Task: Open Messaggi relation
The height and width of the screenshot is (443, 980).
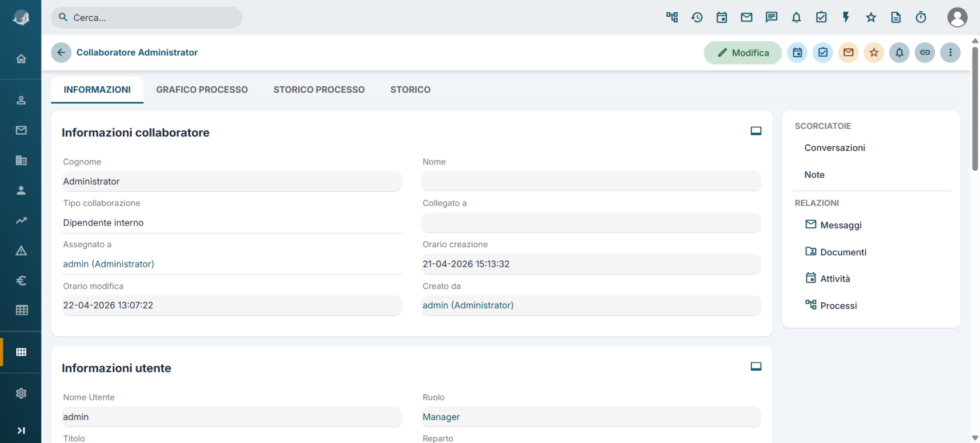Action: pyautogui.click(x=834, y=225)
